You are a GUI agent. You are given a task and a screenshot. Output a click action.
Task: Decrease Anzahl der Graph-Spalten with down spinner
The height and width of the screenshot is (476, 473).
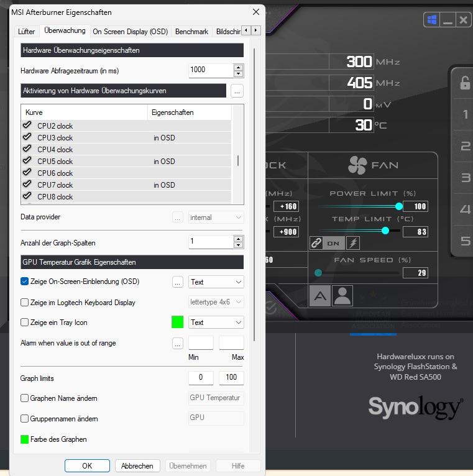(239, 245)
